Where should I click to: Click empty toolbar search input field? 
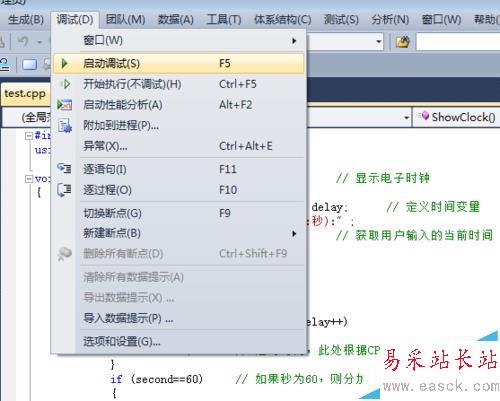click(x=458, y=42)
